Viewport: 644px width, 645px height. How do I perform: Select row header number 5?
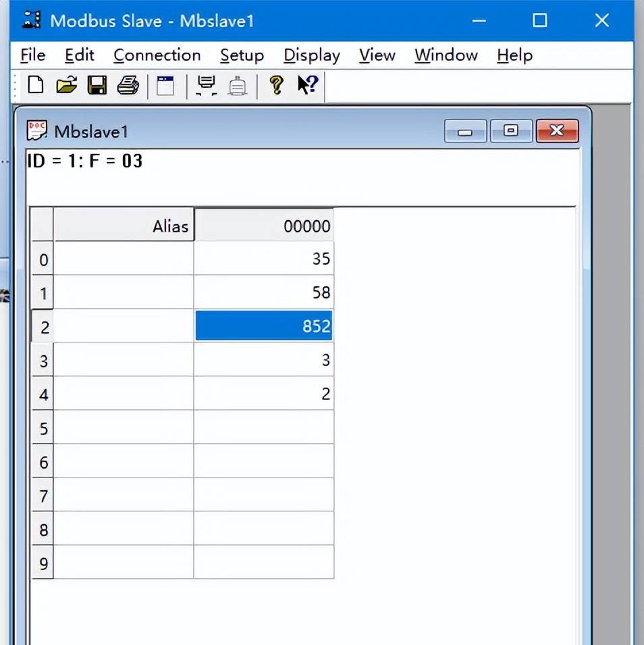click(x=43, y=428)
